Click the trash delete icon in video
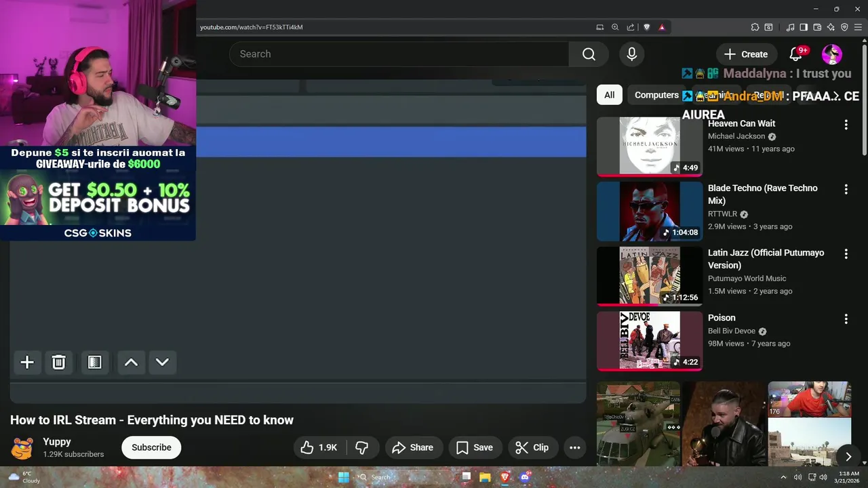Viewport: 868px width, 488px height. coord(59,363)
